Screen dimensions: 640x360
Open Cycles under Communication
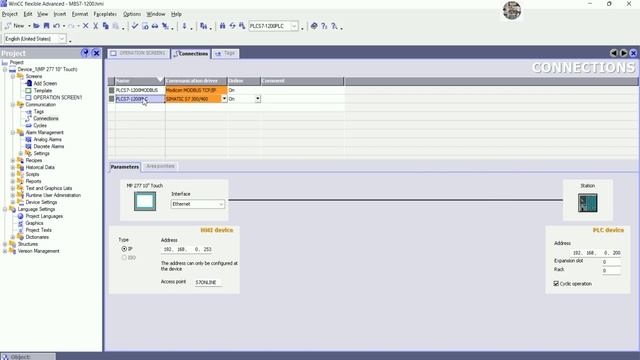[x=40, y=125]
